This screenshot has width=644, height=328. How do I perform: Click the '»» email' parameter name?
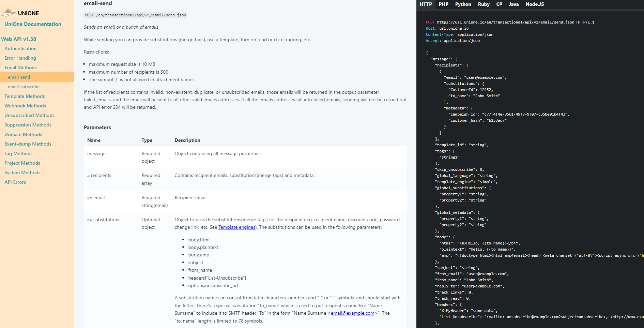(x=96, y=198)
